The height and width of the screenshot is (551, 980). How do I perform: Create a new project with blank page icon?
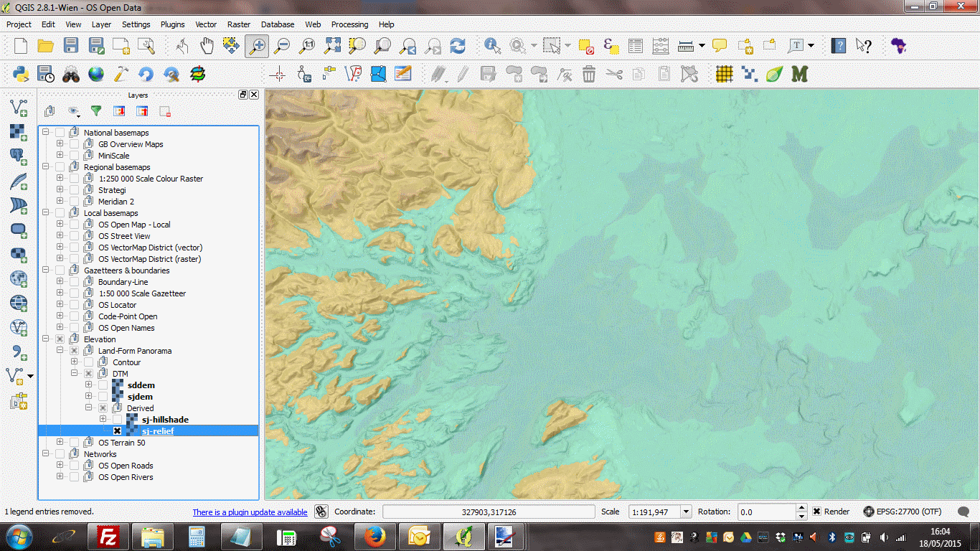click(x=21, y=46)
